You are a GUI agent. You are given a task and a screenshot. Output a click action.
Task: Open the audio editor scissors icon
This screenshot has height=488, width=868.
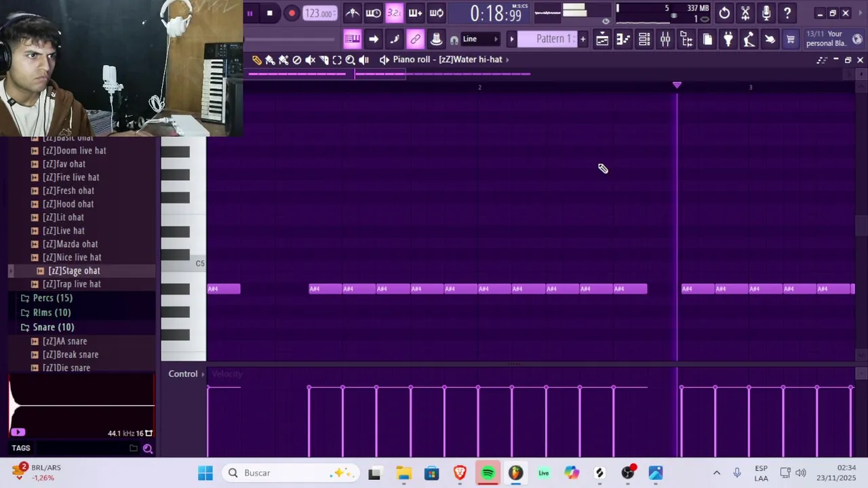tap(745, 13)
